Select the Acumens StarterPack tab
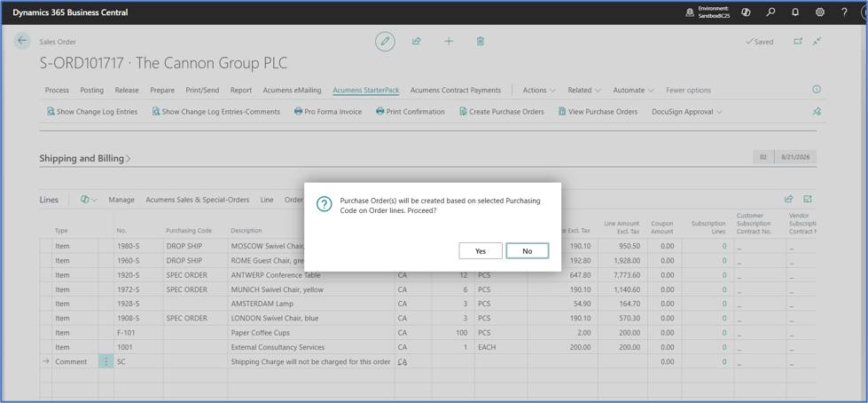Viewport: 868px width, 403px height. [x=366, y=90]
